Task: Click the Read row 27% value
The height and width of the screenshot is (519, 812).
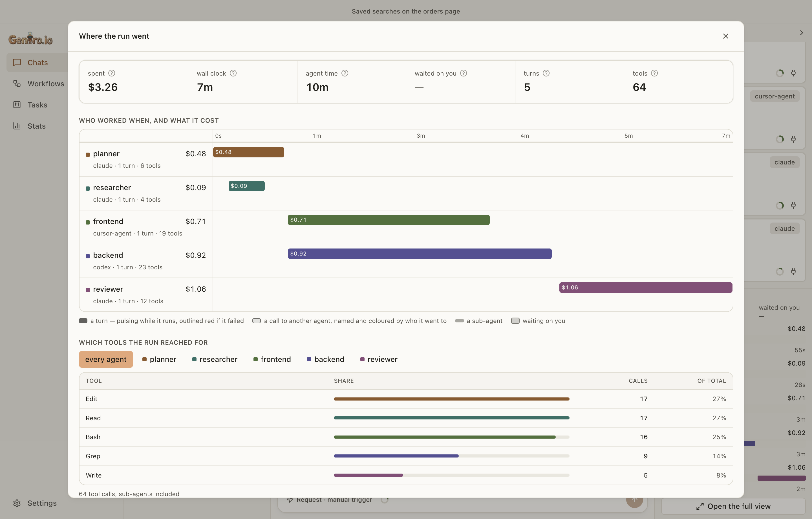Action: pos(719,418)
